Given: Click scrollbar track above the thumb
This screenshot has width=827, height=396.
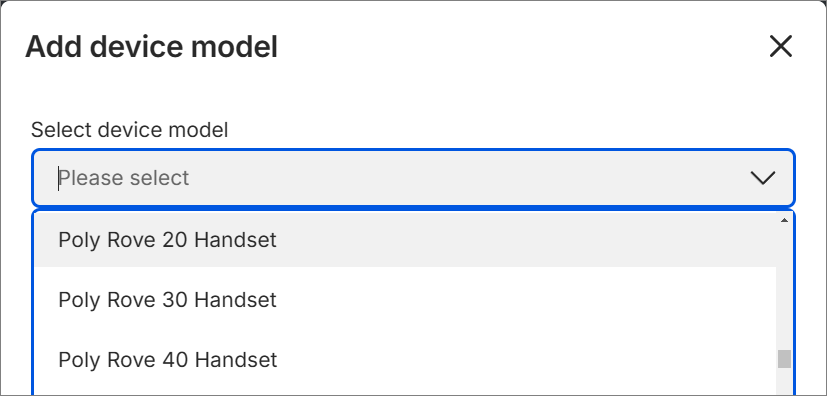Looking at the screenshot, I should coord(784,287).
